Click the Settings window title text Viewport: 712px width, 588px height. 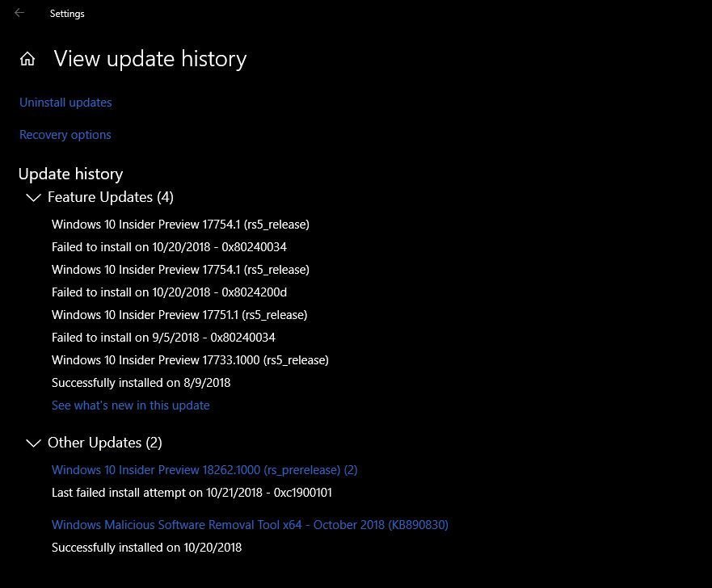(x=67, y=14)
